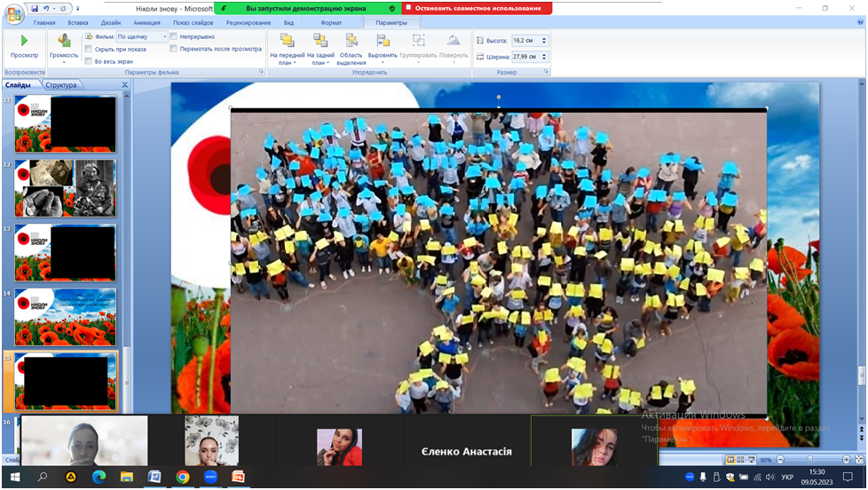Image resolution: width=868 pixels, height=490 pixels.
Task: Switch to the Анимация ribbon tab
Action: pyautogui.click(x=146, y=22)
